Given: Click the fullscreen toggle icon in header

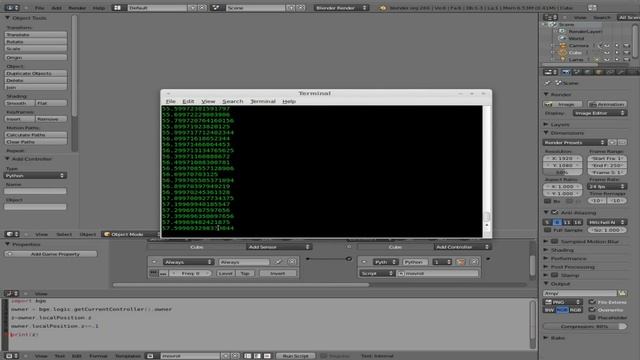Looking at the screenshot, I should tap(592, 8).
